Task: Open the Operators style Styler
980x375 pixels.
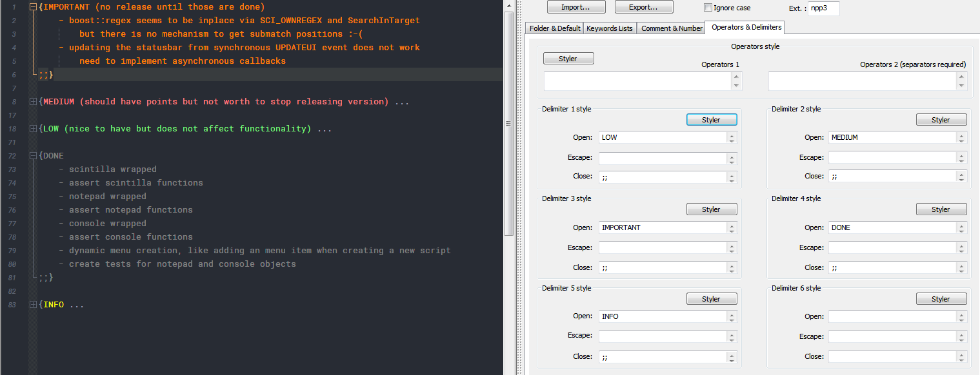Action: 568,59
